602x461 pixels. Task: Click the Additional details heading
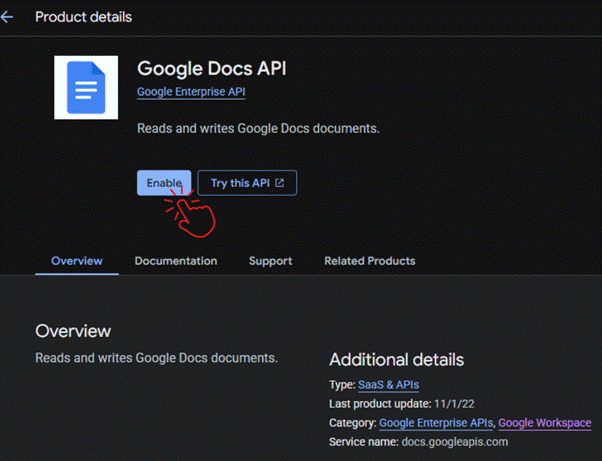(396, 360)
